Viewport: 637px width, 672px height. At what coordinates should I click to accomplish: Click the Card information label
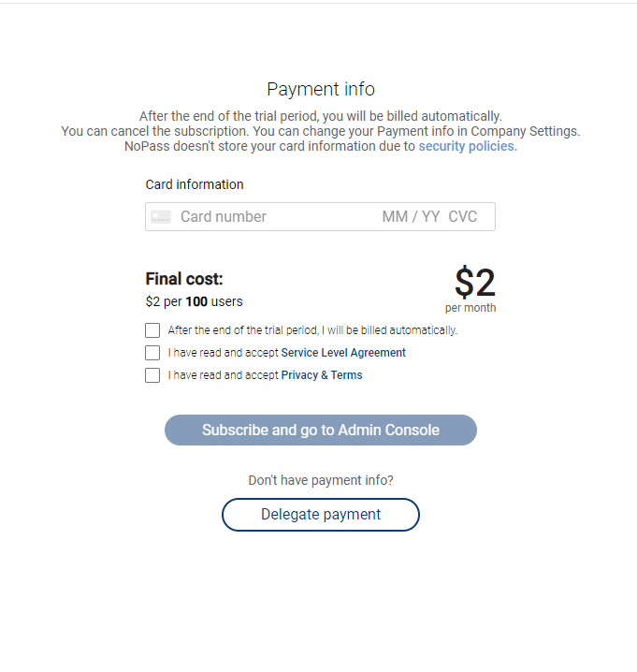195,184
